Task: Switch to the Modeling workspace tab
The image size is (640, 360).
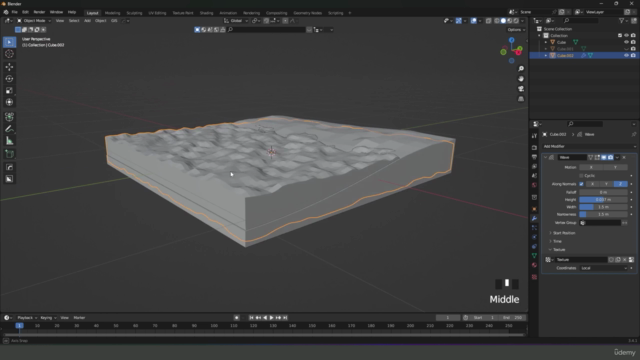Action: coord(113,13)
